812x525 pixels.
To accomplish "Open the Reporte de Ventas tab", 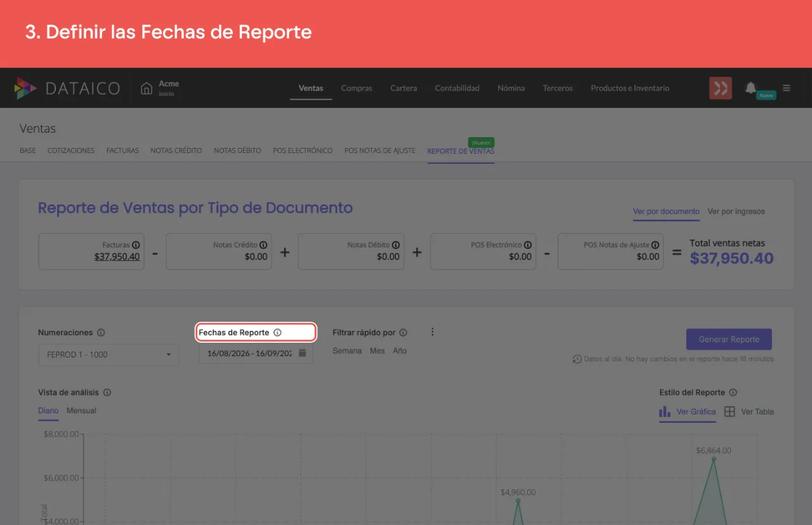I will click(x=461, y=151).
